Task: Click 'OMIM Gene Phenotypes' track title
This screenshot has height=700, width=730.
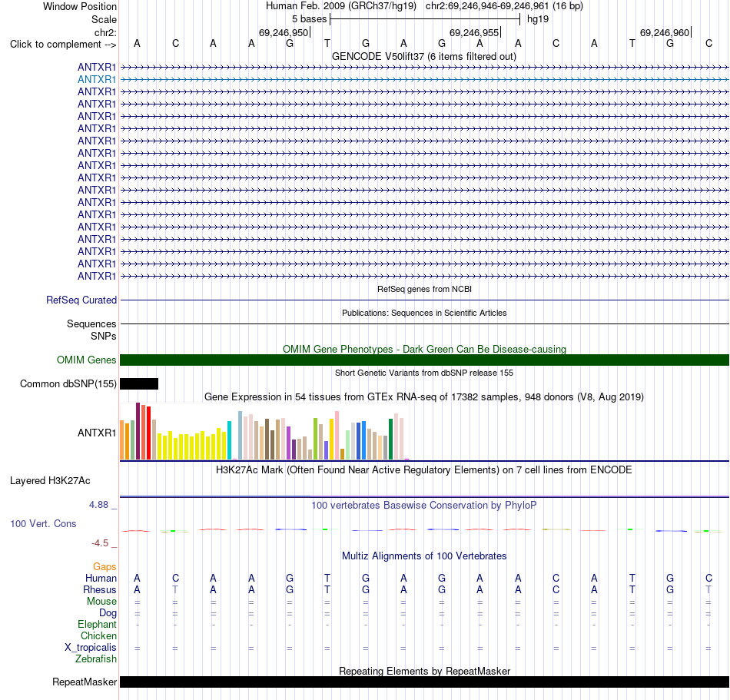Action: click(x=424, y=349)
